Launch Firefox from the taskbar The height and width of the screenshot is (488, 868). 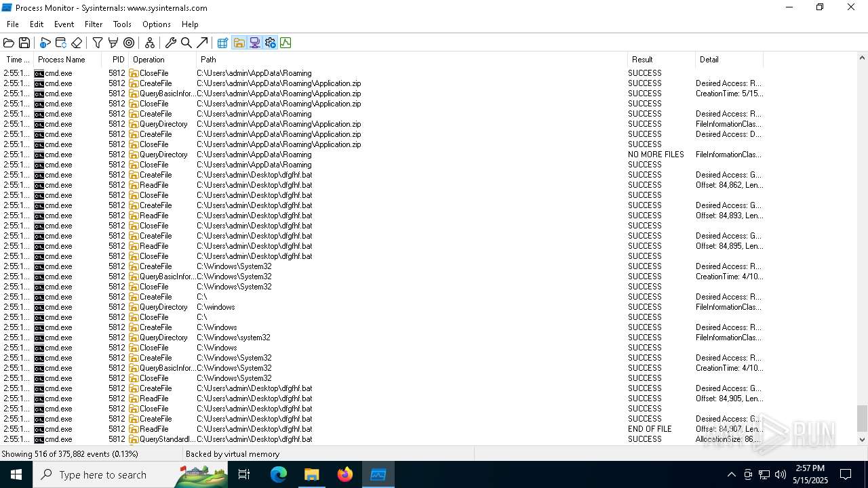coord(345,474)
